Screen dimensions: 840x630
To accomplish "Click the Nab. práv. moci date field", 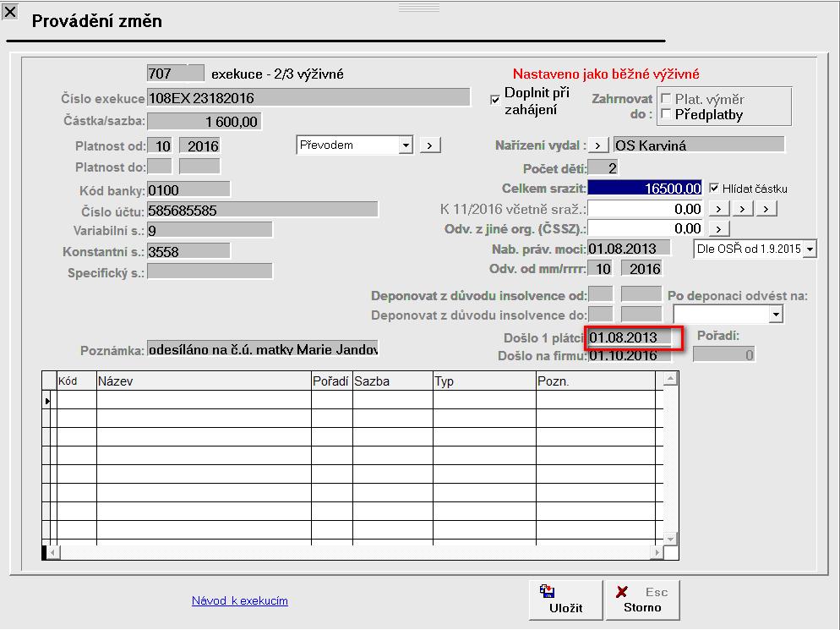I will pyautogui.click(x=629, y=249).
